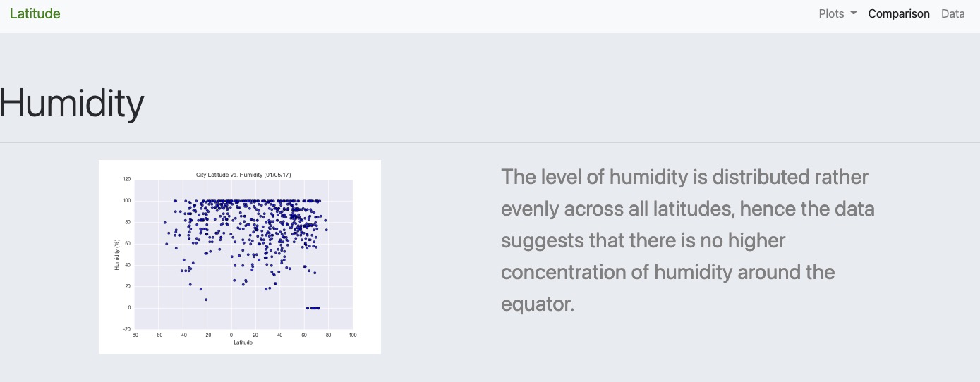This screenshot has height=382, width=980.
Task: Click the −20 tick on the y-axis
Action: (127, 329)
